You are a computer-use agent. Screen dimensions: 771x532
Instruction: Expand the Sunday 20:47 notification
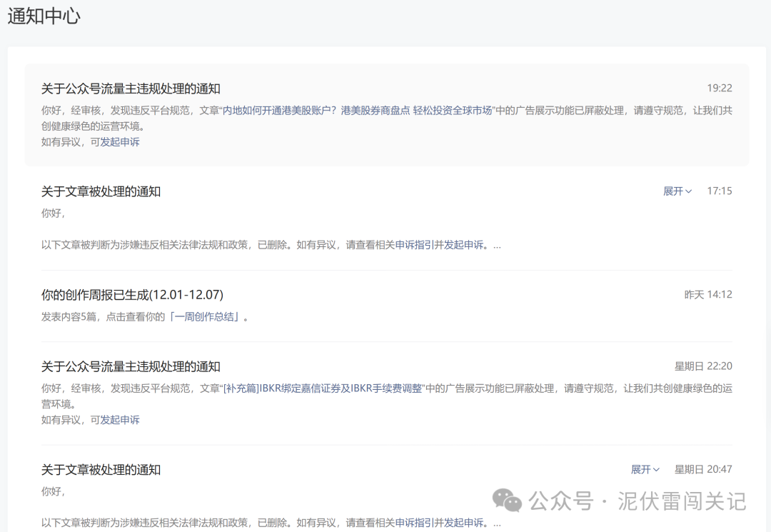(x=644, y=469)
